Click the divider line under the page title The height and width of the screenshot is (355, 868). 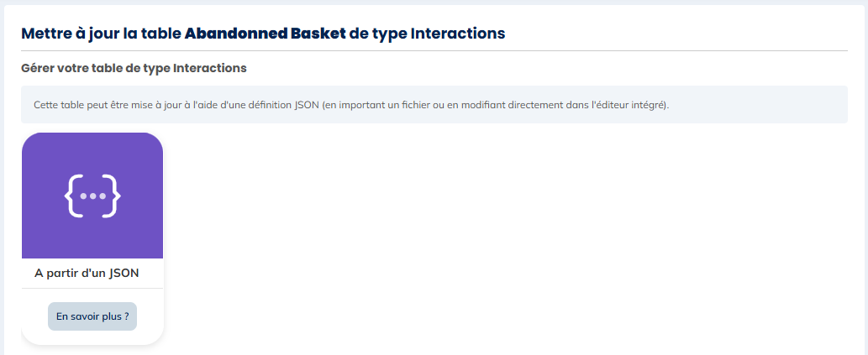(x=434, y=50)
